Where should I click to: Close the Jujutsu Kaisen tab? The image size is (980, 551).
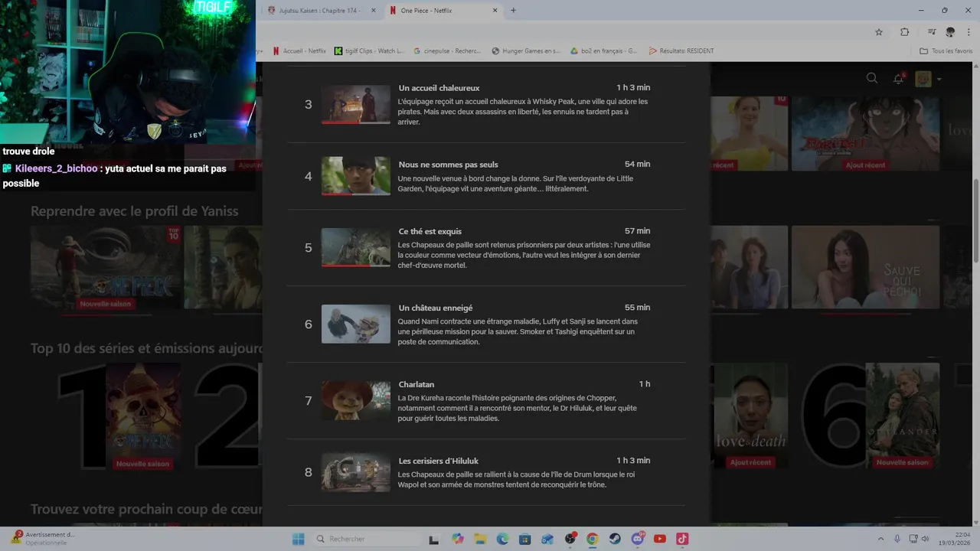coord(374,11)
